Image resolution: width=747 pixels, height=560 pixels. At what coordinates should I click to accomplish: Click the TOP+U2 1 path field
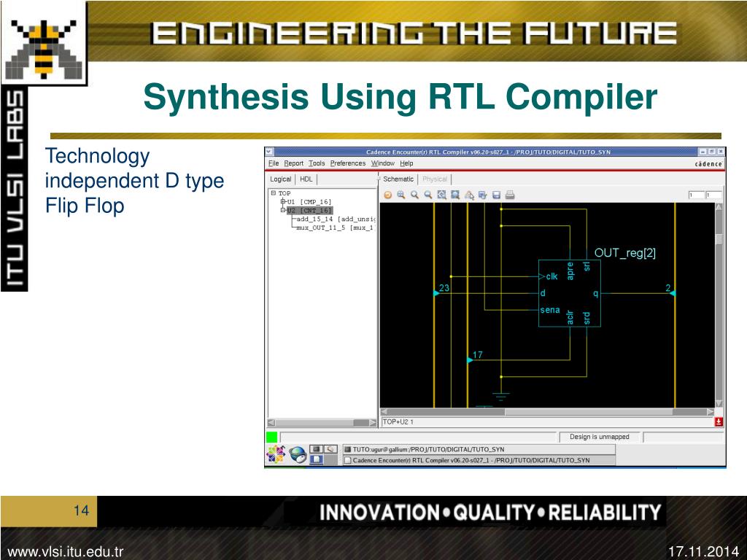point(547,422)
